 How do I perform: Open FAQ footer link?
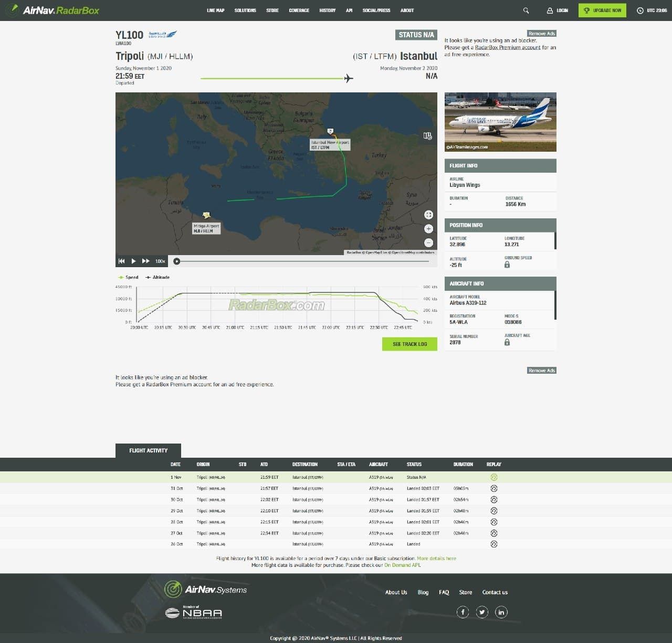(444, 592)
